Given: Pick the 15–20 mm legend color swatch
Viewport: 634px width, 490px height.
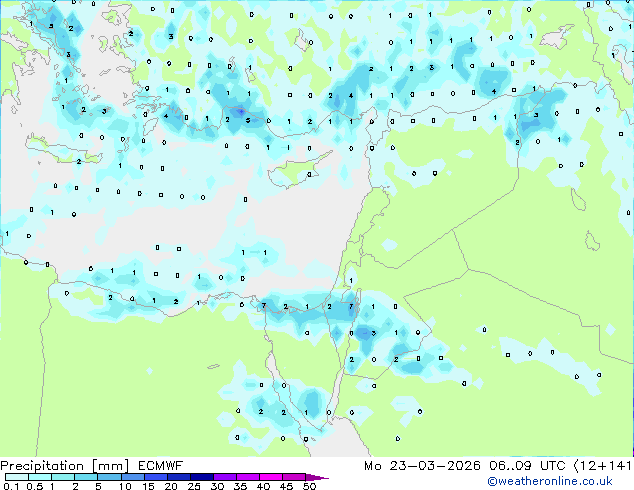Looking at the screenshot, I should tap(156, 477).
